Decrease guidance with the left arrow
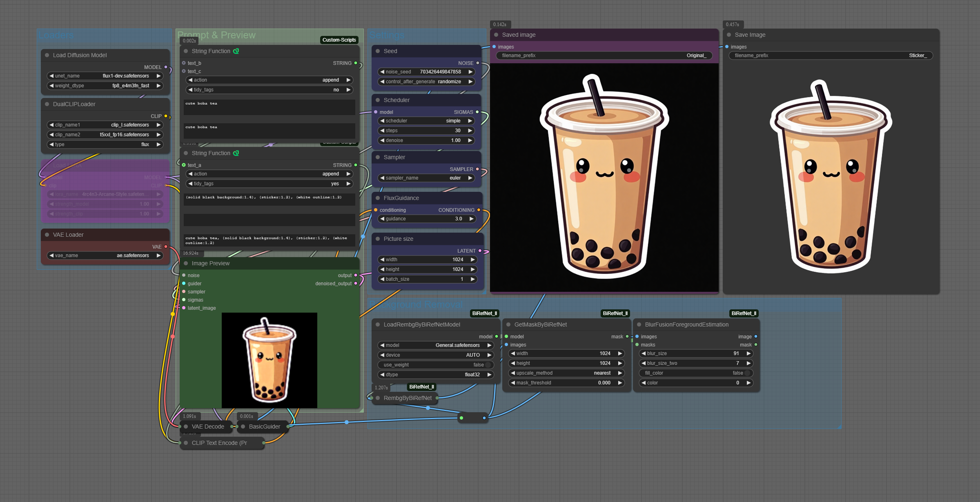Screen dimensions: 980x502 (382, 219)
